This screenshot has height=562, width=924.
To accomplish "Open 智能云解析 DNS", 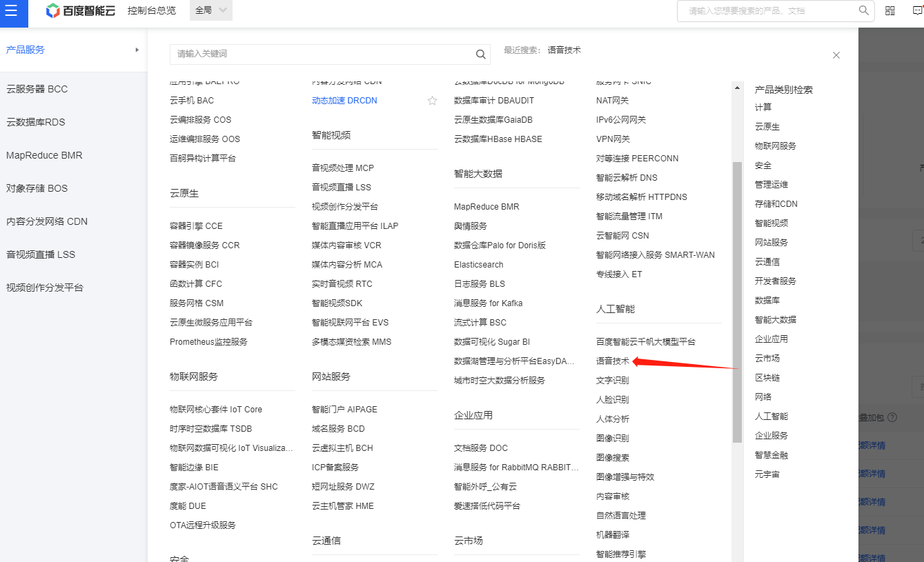I will (627, 178).
